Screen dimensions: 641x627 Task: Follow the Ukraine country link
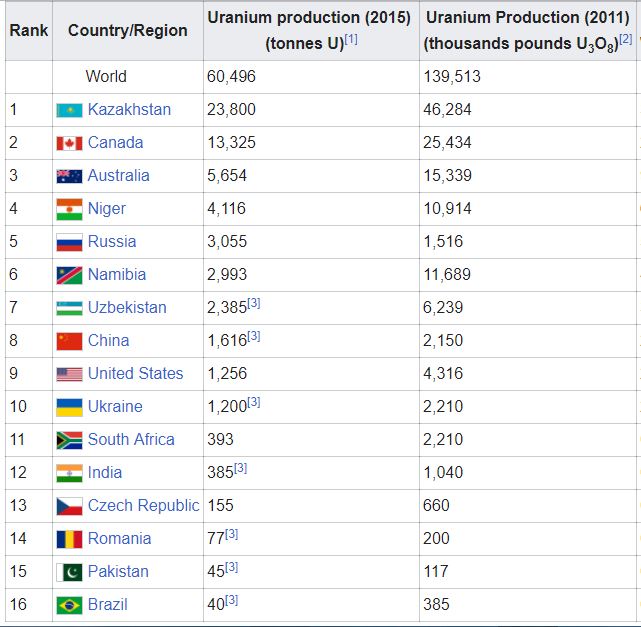(115, 406)
